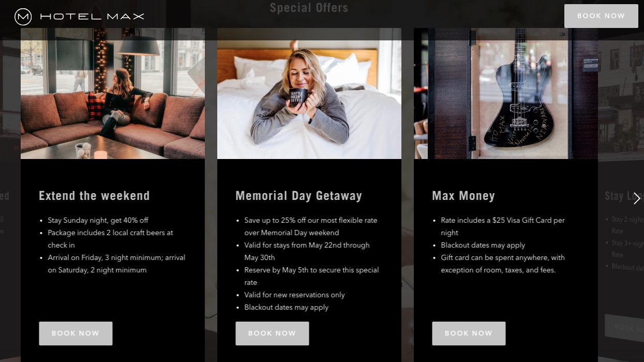
Task: Select the Max Money heading
Action: pyautogui.click(x=463, y=196)
